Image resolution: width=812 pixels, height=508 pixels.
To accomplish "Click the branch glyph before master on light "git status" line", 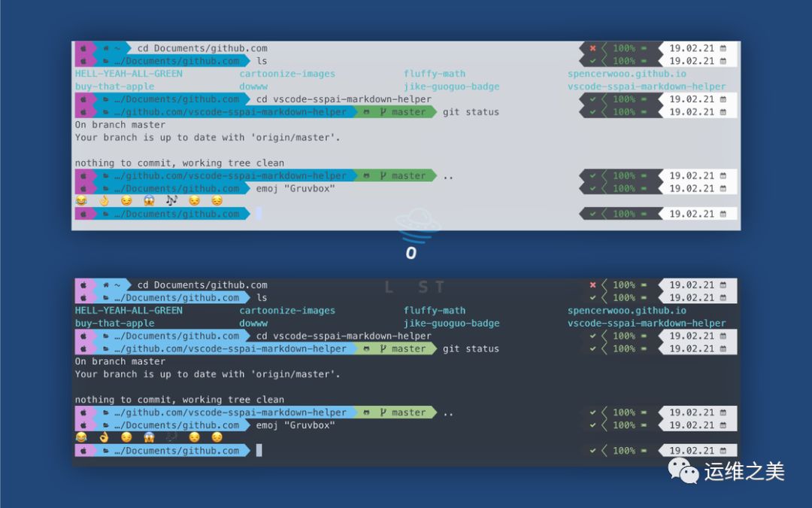I will (383, 112).
